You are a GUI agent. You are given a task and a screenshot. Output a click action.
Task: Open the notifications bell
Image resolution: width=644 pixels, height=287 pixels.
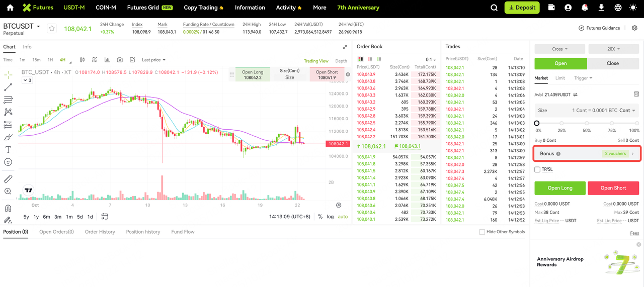pos(585,8)
